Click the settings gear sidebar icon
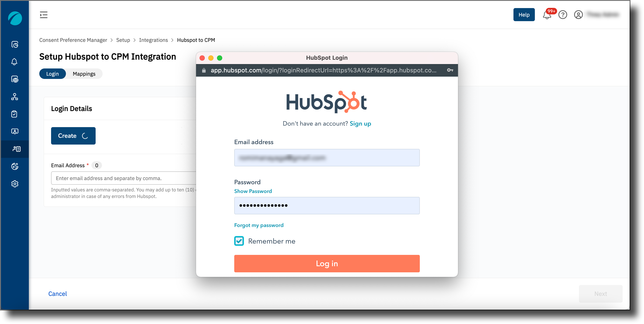 15,184
